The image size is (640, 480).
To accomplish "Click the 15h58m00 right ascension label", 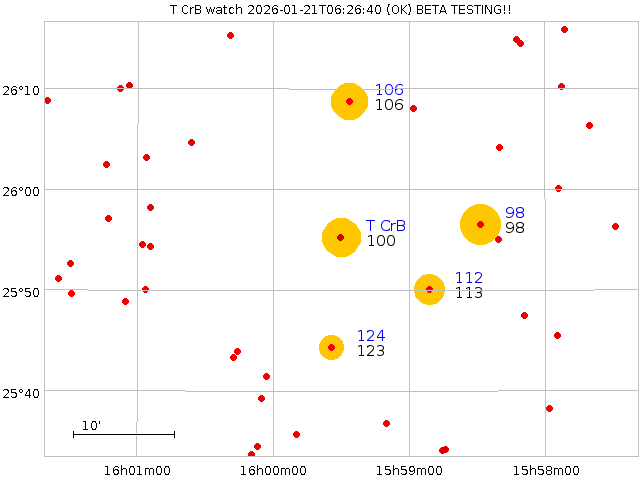I will [x=545, y=470].
